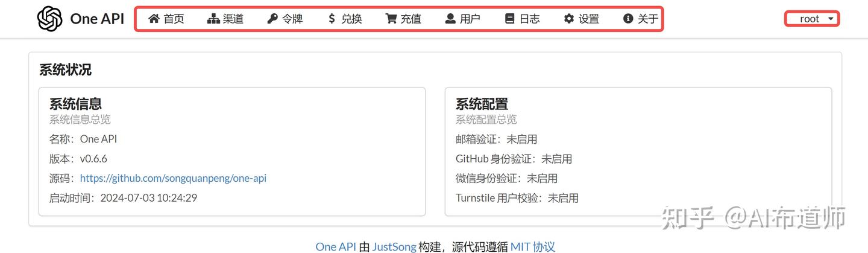The width and height of the screenshot is (868, 253).
Task: Click the person icon beside 用户
Action: 450,19
